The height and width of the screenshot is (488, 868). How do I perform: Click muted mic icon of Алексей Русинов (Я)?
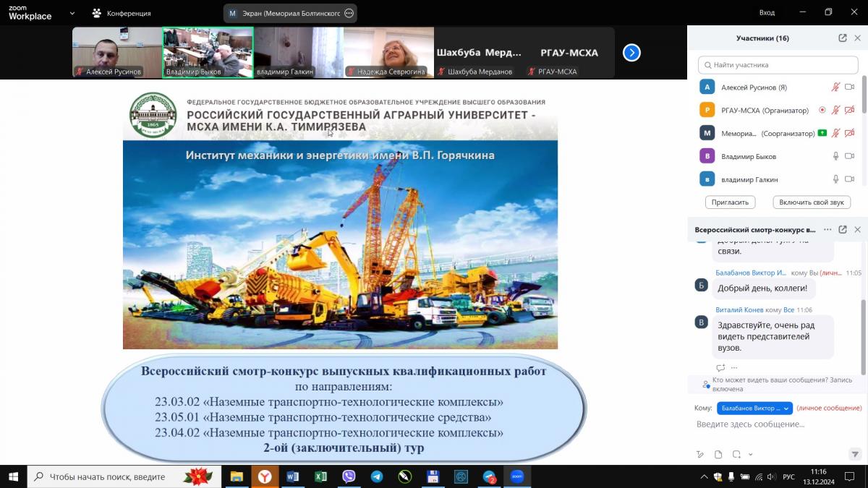pyautogui.click(x=835, y=87)
